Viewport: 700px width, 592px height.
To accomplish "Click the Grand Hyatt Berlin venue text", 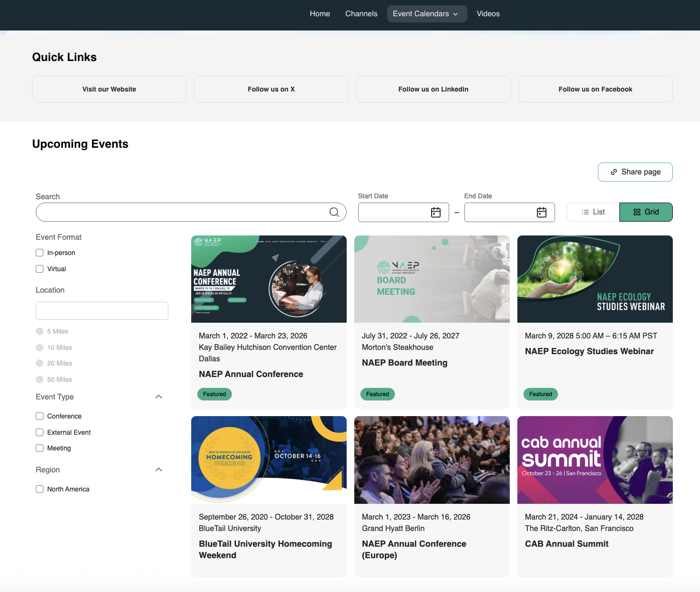I will pyautogui.click(x=393, y=529).
